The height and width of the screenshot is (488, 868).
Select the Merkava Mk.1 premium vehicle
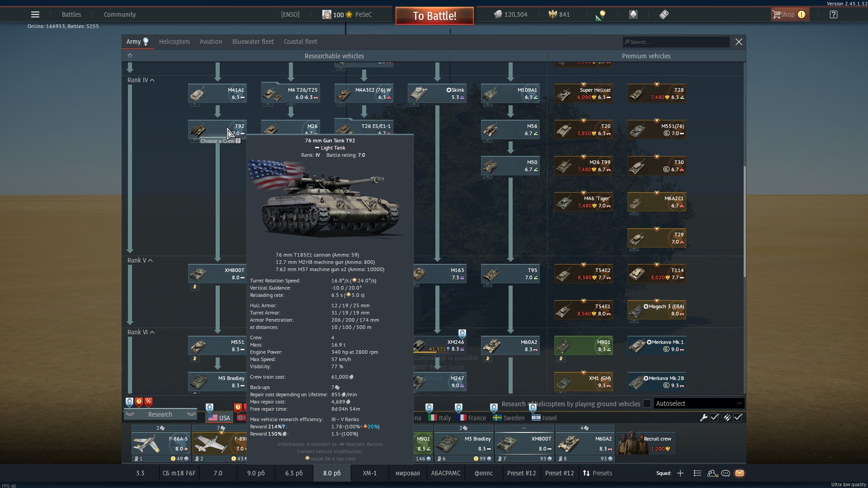point(657,346)
